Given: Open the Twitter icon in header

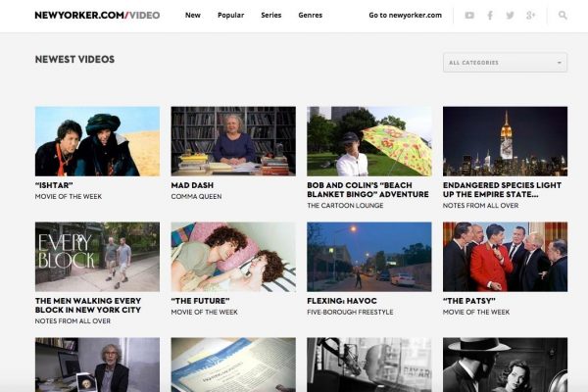Looking at the screenshot, I should click(x=510, y=16).
